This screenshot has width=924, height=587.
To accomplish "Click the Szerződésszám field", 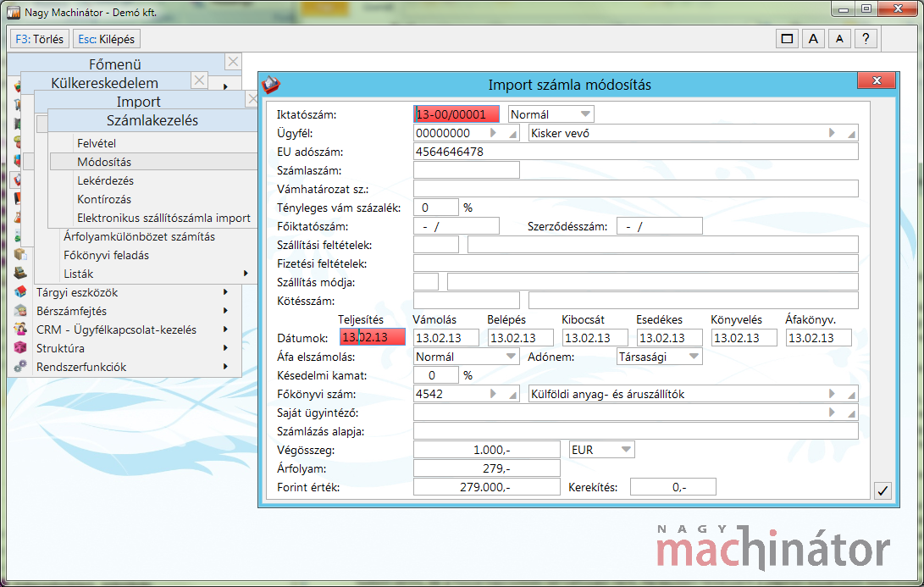I will [x=660, y=226].
